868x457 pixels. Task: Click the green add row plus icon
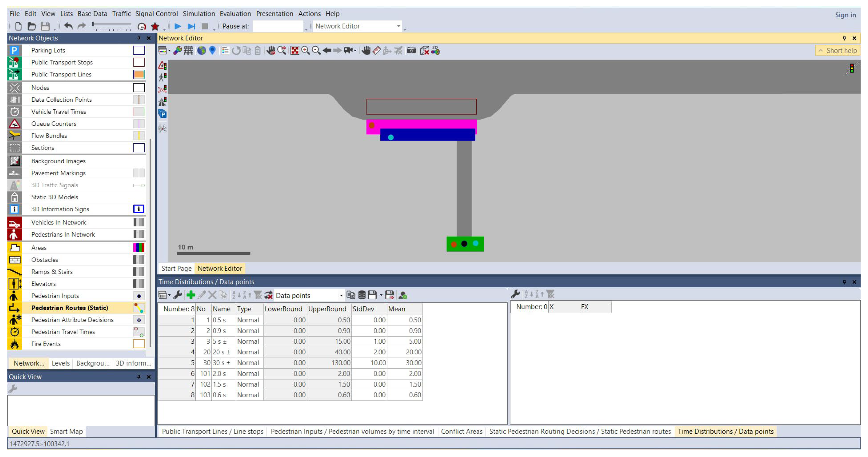(x=191, y=295)
